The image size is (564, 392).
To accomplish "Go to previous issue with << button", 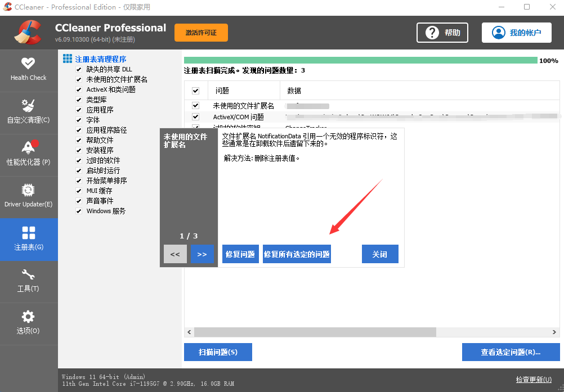I will point(175,254).
